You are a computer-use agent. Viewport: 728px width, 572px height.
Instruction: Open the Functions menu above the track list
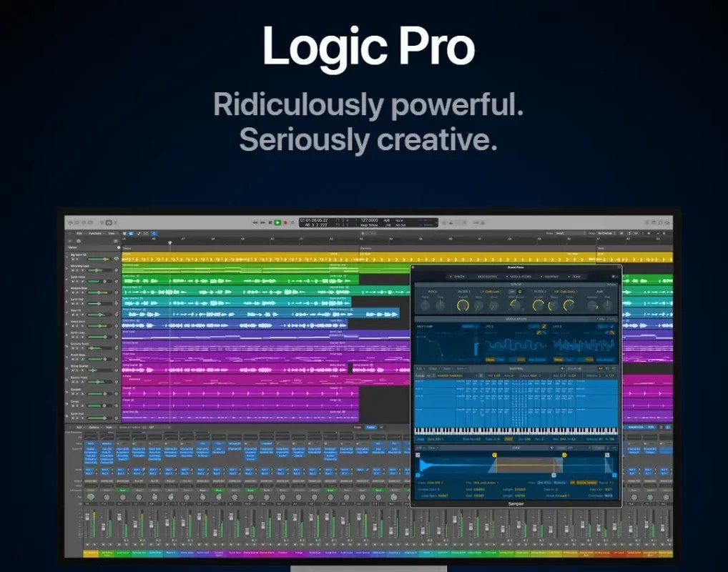pos(96,233)
